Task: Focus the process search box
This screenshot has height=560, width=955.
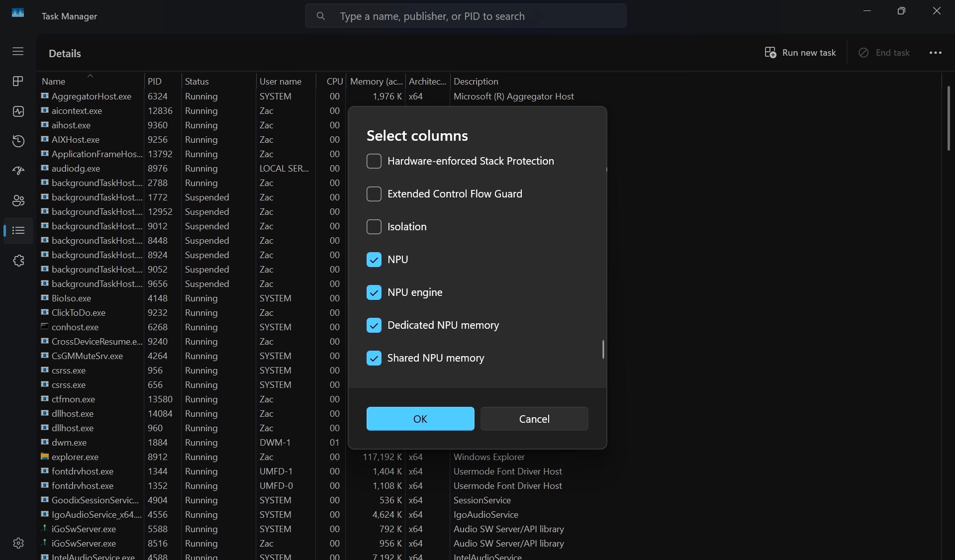Action: tap(465, 16)
